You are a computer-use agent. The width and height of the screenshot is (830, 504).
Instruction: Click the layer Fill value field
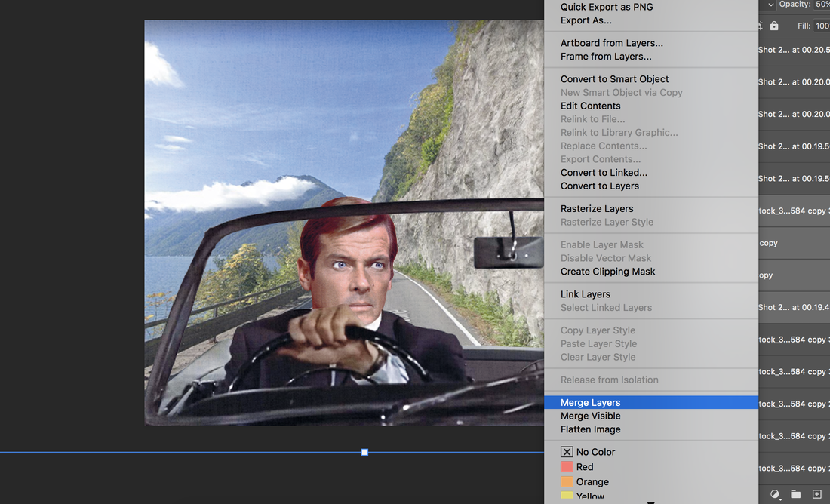(822, 26)
